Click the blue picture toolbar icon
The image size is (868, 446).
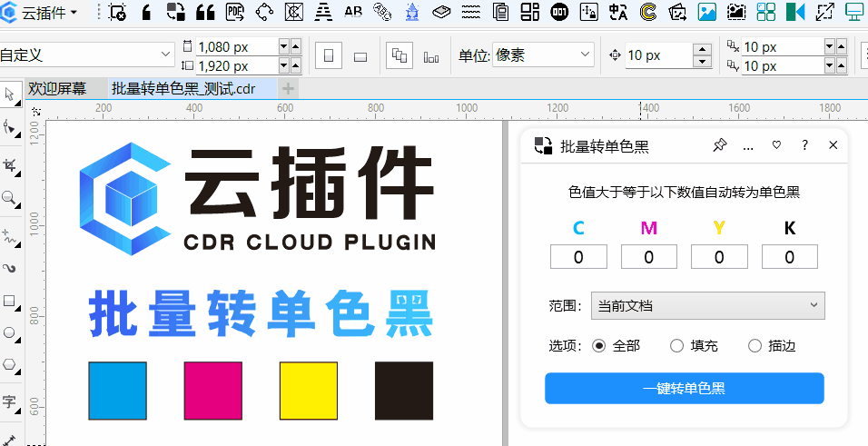click(x=707, y=12)
